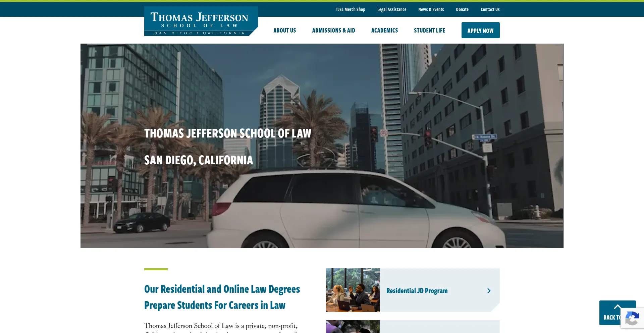644x333 pixels.
Task: Click the Thomas Jefferson School of Law logo
Action: (201, 21)
